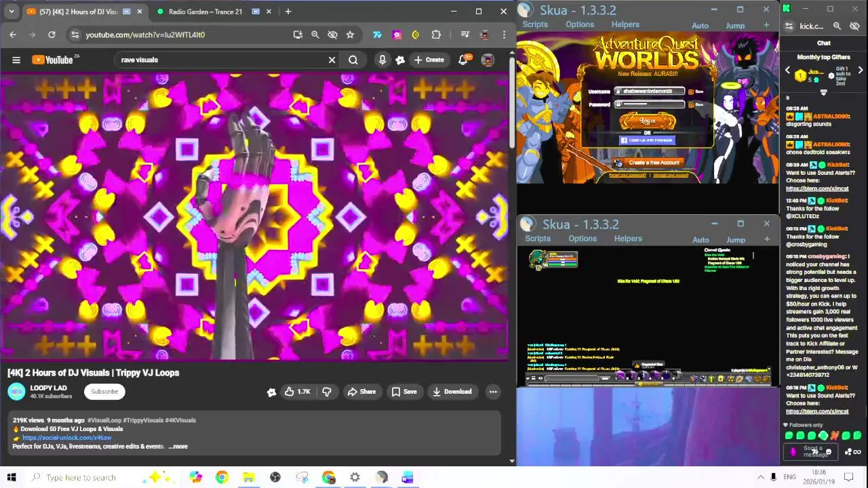868x488 pixels.
Task: Select the 2 Hours of DJ Visuals tab
Action: 85,12
